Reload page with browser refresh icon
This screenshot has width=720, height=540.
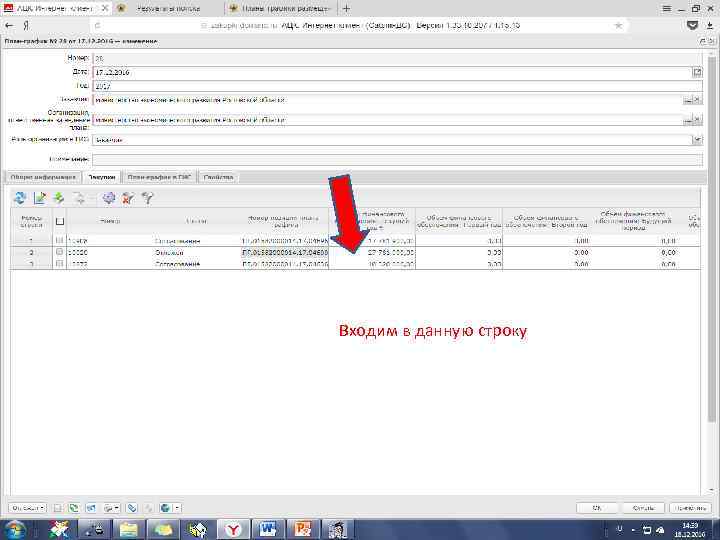[97, 26]
